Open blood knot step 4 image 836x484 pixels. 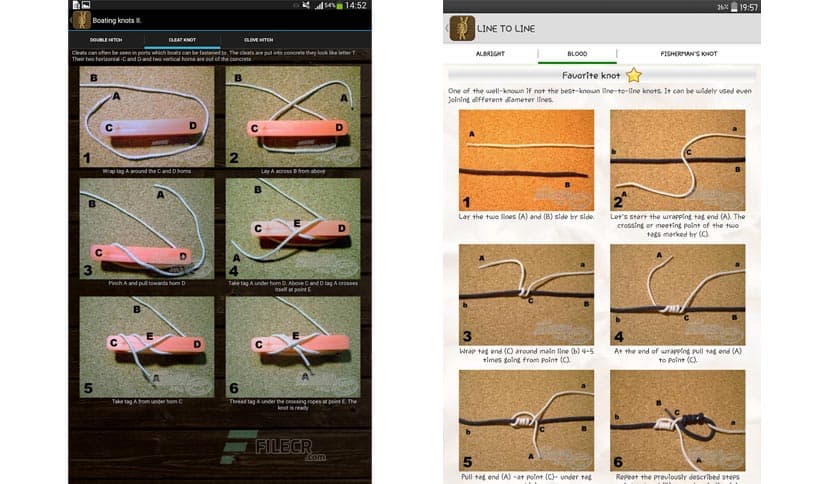pyautogui.click(x=678, y=294)
